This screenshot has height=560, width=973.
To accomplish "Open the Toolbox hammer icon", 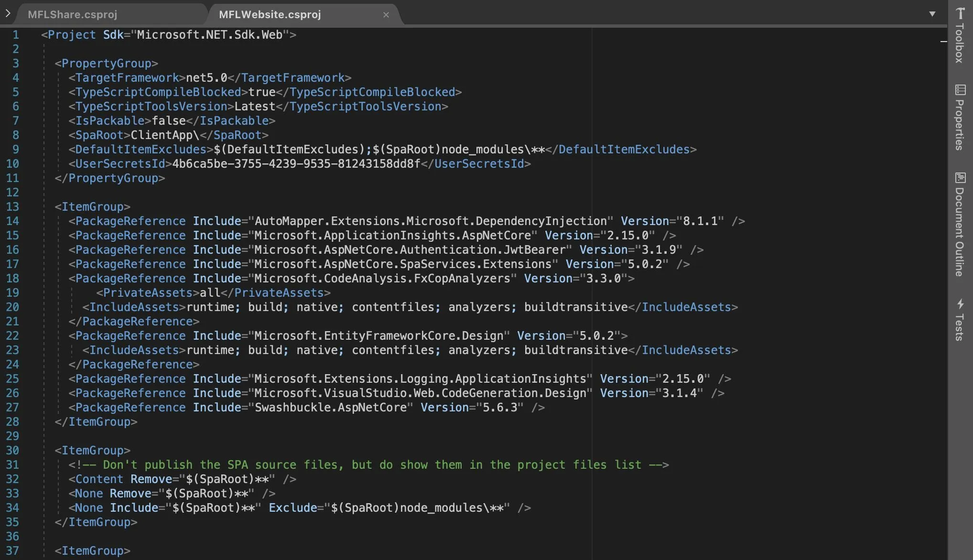I will (960, 13).
